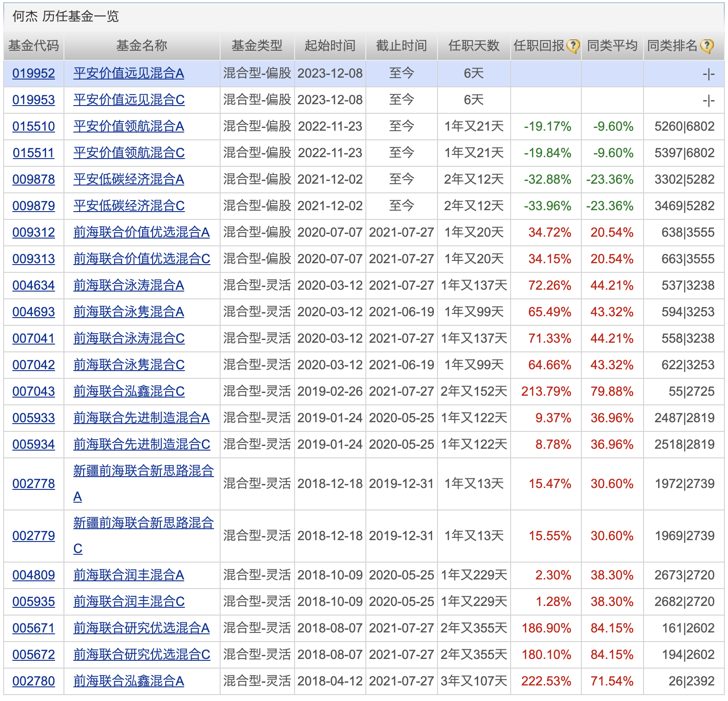Viewport: 728px width, 701px height.
Task: Open fund code 009312 link
Action: (x=34, y=233)
